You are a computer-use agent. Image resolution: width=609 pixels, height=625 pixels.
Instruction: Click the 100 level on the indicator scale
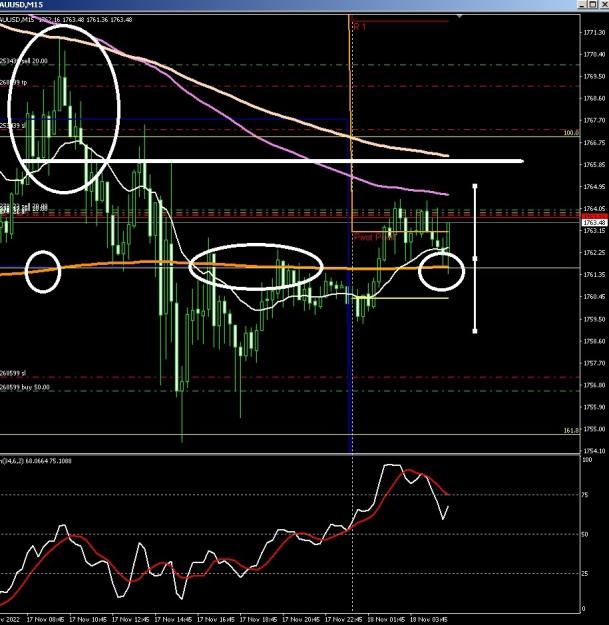pos(587,460)
